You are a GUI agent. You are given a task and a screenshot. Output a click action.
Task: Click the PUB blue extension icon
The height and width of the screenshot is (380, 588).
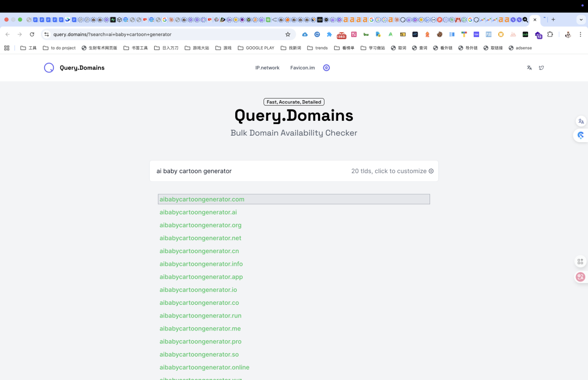pos(488,34)
